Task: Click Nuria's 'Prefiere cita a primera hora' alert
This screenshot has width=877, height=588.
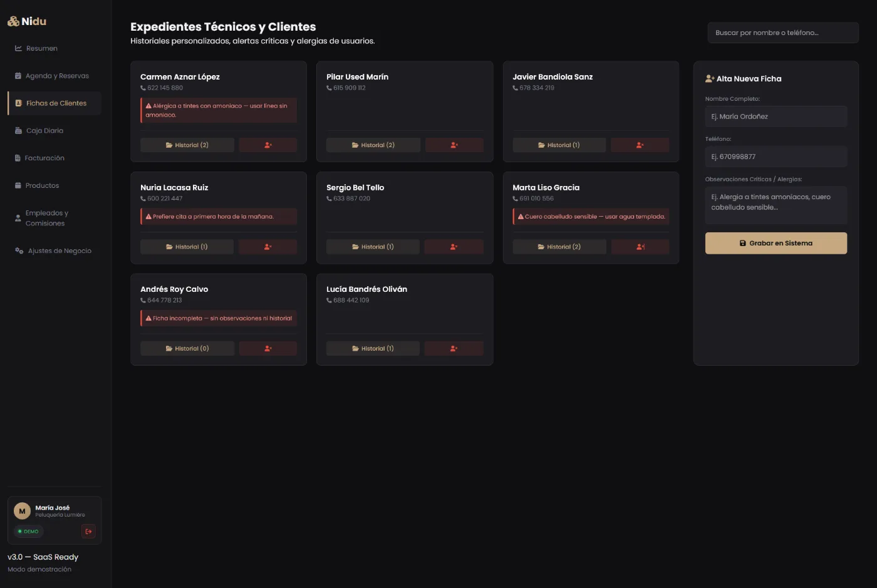Action: [x=219, y=217]
